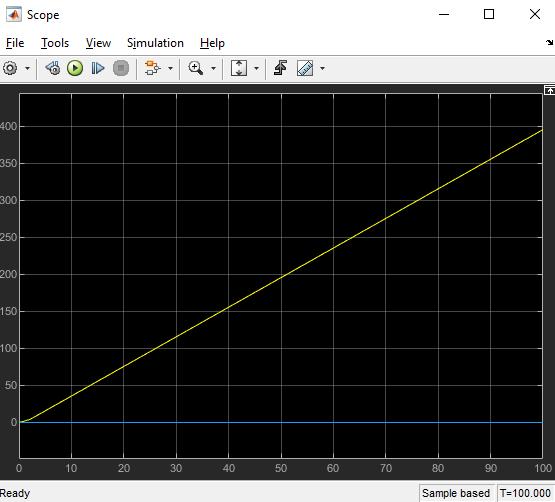Open the Simulation menu
The height and width of the screenshot is (502, 555).
coord(155,43)
